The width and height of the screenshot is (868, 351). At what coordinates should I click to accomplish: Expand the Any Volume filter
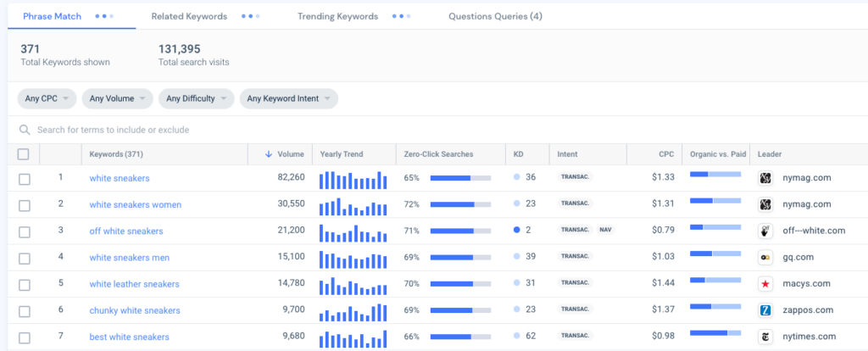tap(118, 98)
